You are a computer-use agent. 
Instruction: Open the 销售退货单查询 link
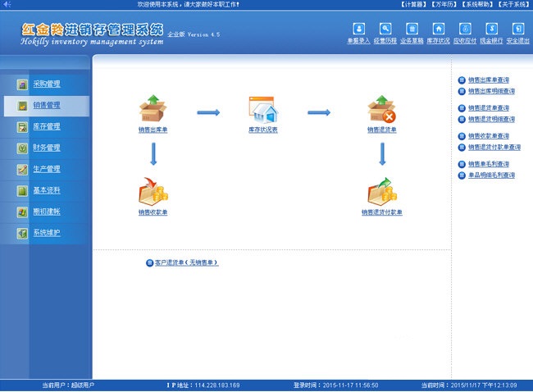tap(489, 108)
